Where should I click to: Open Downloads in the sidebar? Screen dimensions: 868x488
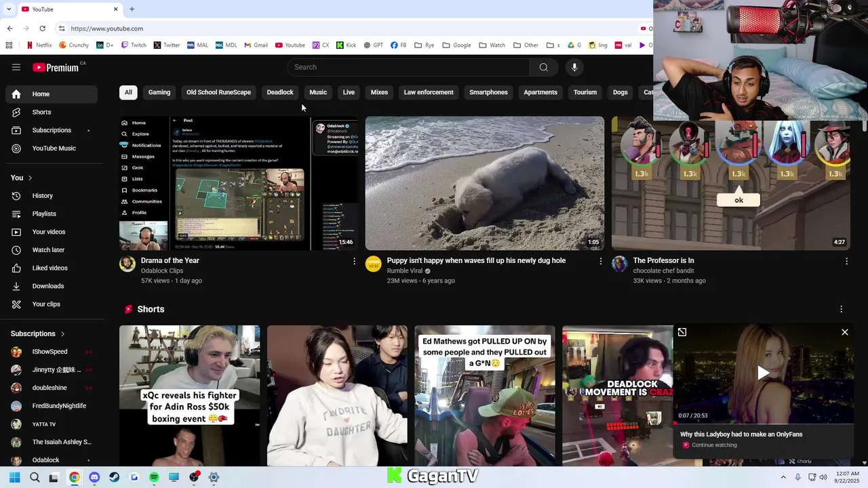coord(52,286)
